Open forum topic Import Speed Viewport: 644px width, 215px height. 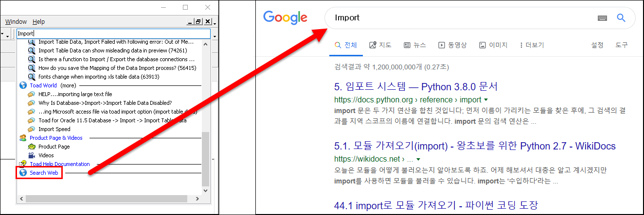point(54,129)
